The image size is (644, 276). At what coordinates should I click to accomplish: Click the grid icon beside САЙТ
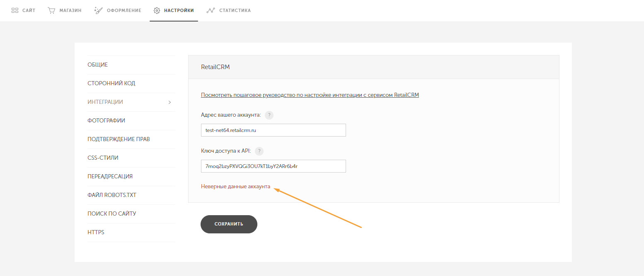tap(15, 10)
